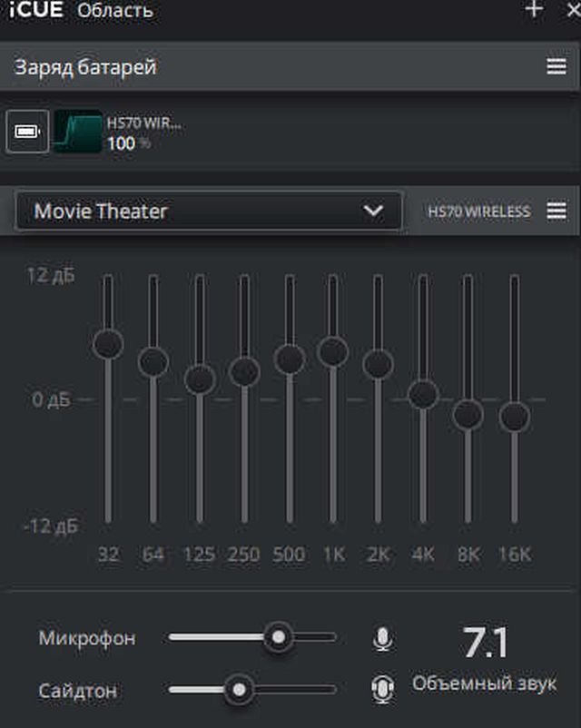Click the 1K equalizer band knob

click(333, 351)
